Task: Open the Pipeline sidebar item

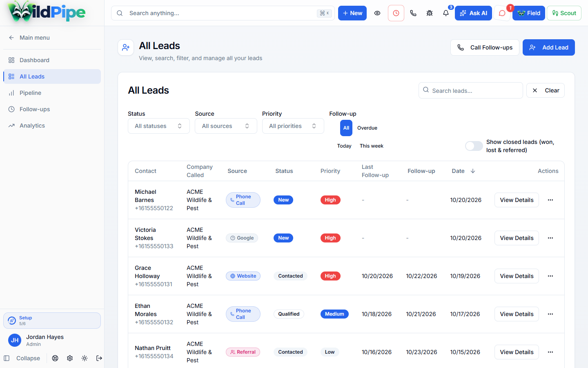Action: [x=52, y=93]
